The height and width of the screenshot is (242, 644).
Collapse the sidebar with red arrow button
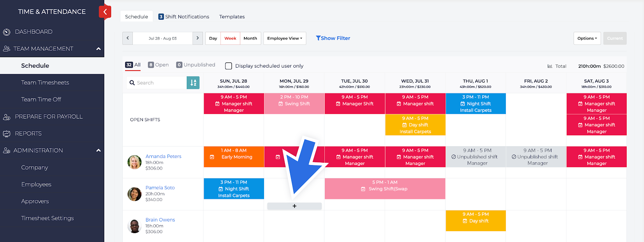[x=105, y=12]
